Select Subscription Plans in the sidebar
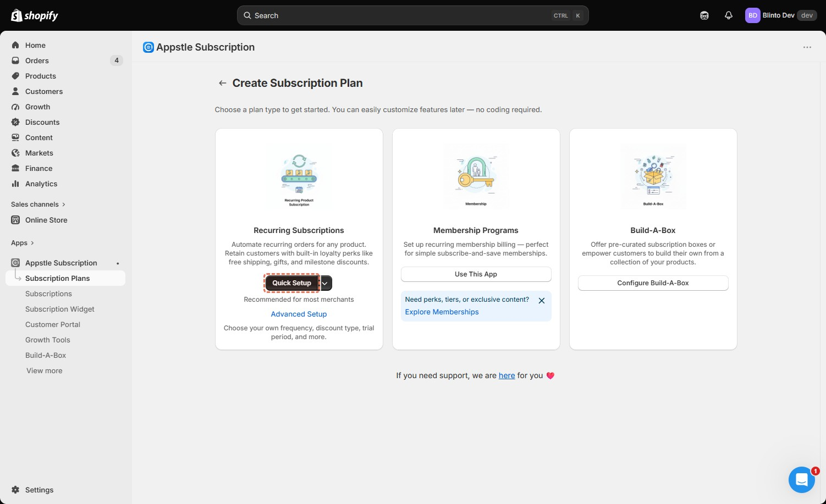The image size is (826, 504). 65,278
